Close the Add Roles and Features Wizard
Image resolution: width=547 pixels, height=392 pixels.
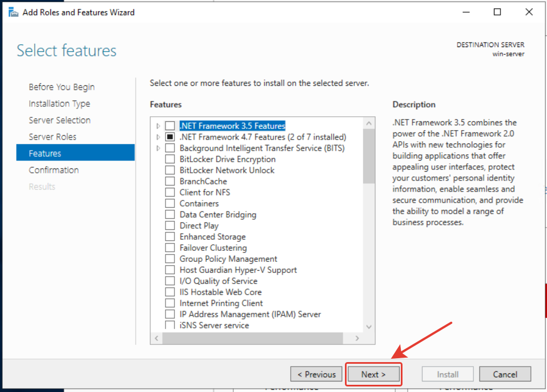(529, 12)
